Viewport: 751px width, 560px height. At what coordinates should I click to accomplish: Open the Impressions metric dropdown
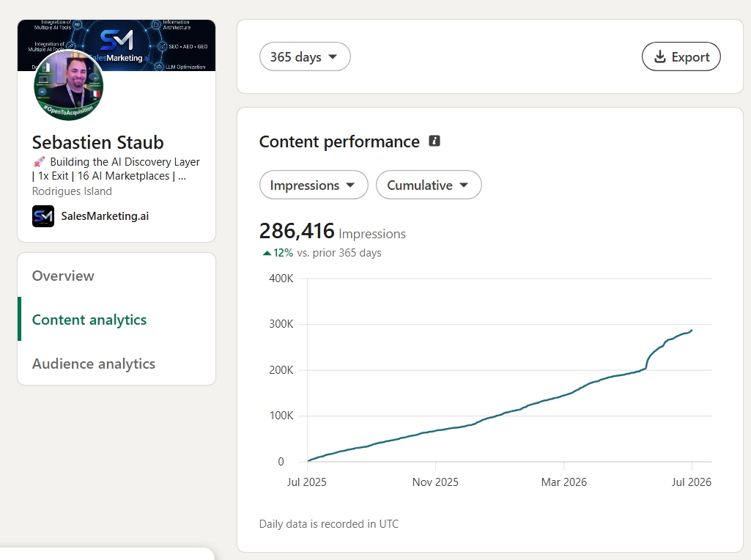pos(314,185)
